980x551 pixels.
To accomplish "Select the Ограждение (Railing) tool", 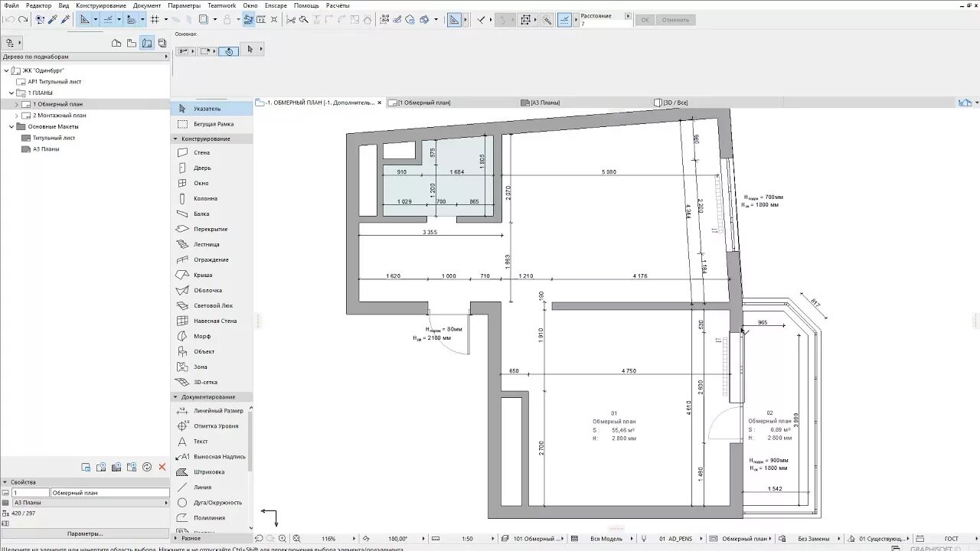I will point(211,259).
